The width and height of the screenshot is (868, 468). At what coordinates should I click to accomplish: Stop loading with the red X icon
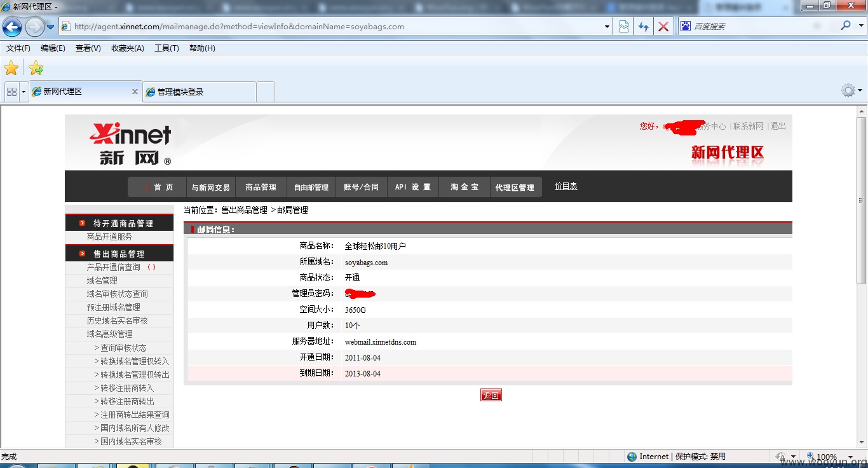[x=663, y=27]
